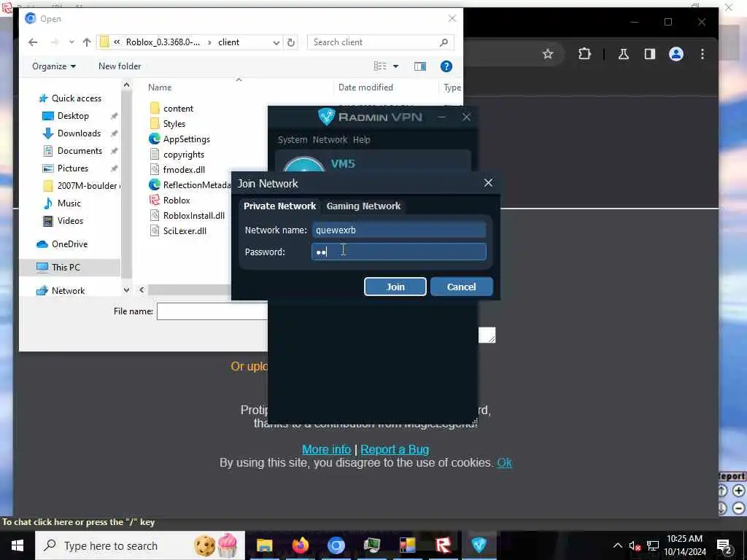
Task: Expand recent locations dropdown in Open dialog
Action: 71,42
